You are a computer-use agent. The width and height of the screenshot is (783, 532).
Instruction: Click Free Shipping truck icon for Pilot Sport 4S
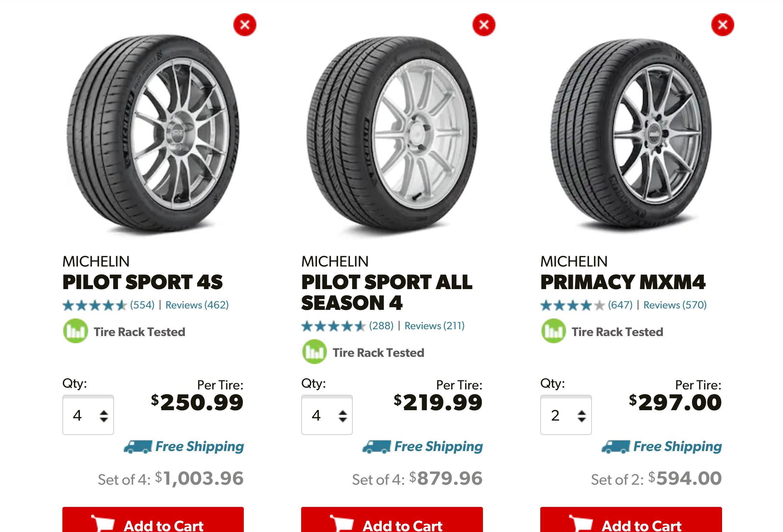coord(138,447)
